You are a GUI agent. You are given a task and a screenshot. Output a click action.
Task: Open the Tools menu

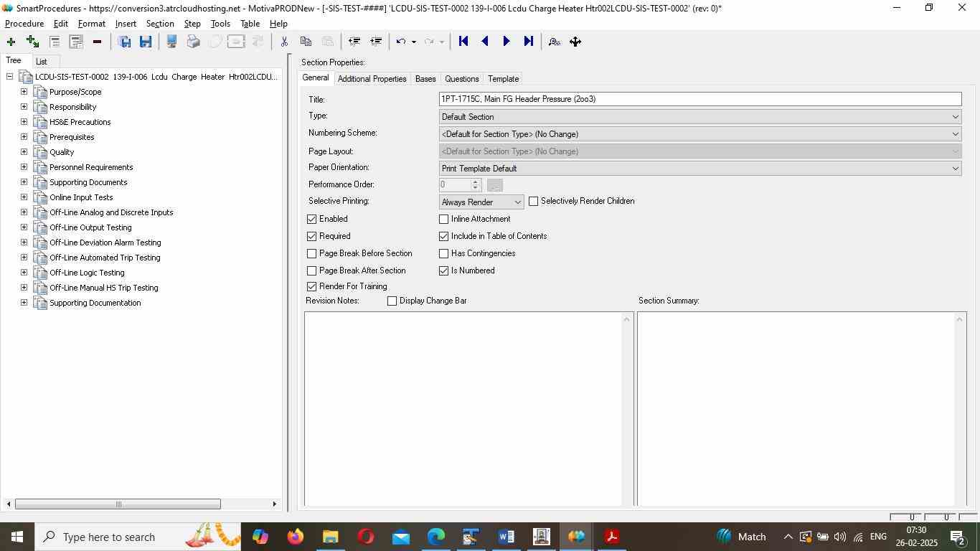(220, 24)
